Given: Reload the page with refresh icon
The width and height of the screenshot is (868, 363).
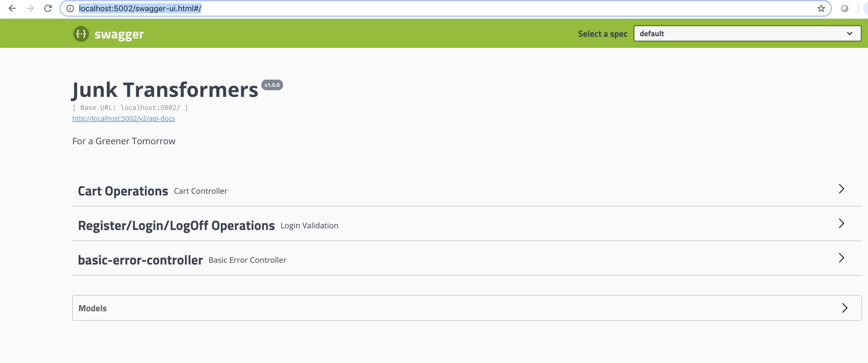Looking at the screenshot, I should pos(48,8).
